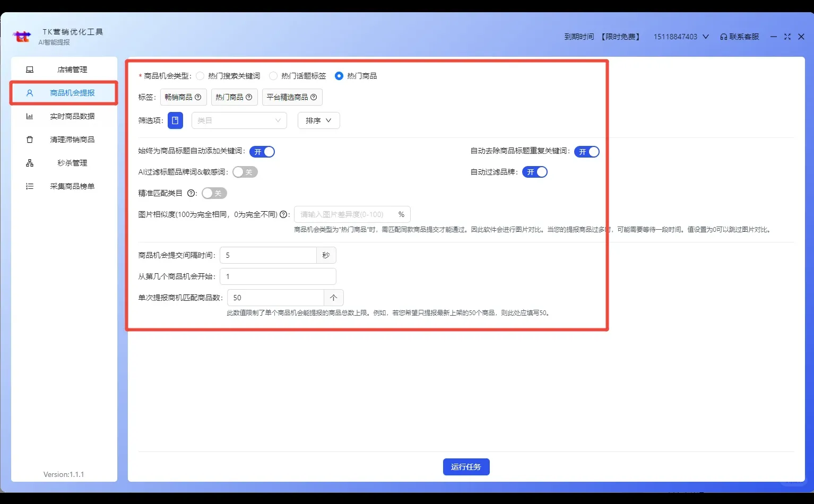Click the 清理滞销商品 trash icon

tap(30, 140)
